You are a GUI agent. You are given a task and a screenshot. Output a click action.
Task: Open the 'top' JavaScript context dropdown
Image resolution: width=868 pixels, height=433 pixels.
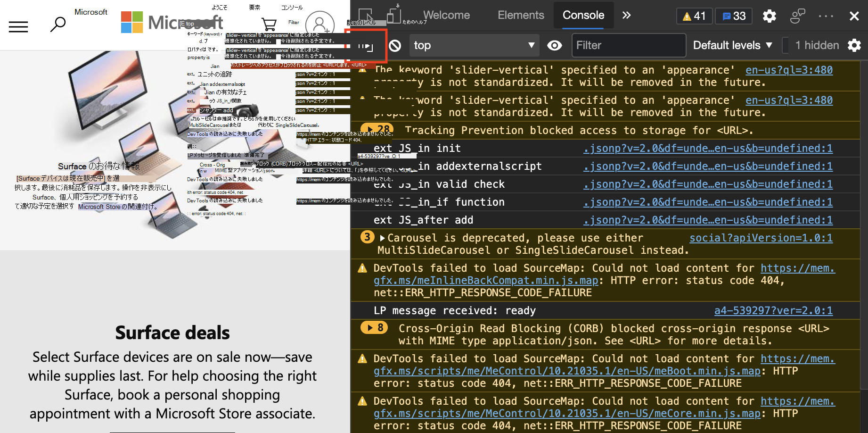tap(474, 45)
